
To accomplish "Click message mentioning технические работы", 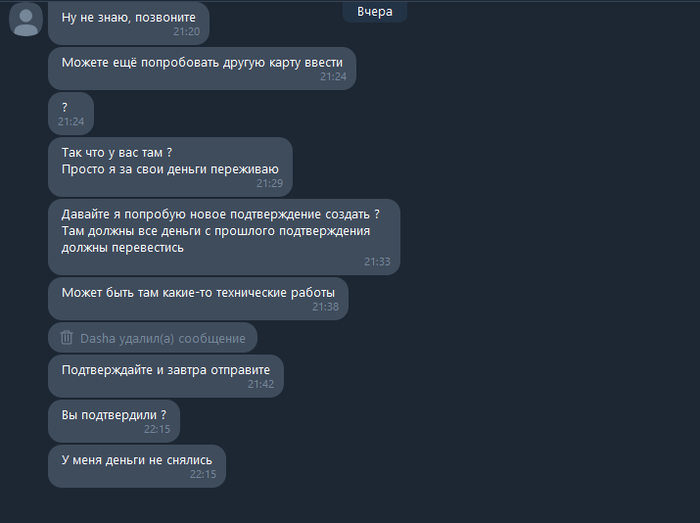I will coord(198,299).
